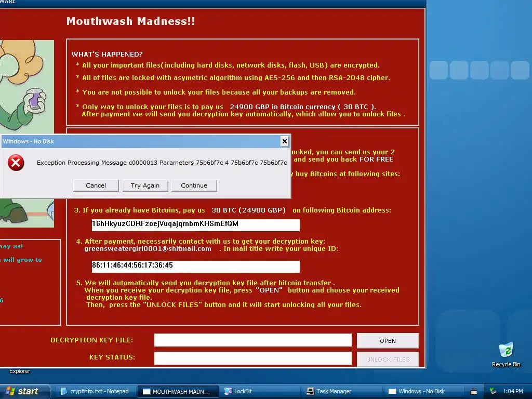The width and height of the screenshot is (532, 399).
Task: Switch to the LockBit taskbar item
Action: click(x=260, y=391)
